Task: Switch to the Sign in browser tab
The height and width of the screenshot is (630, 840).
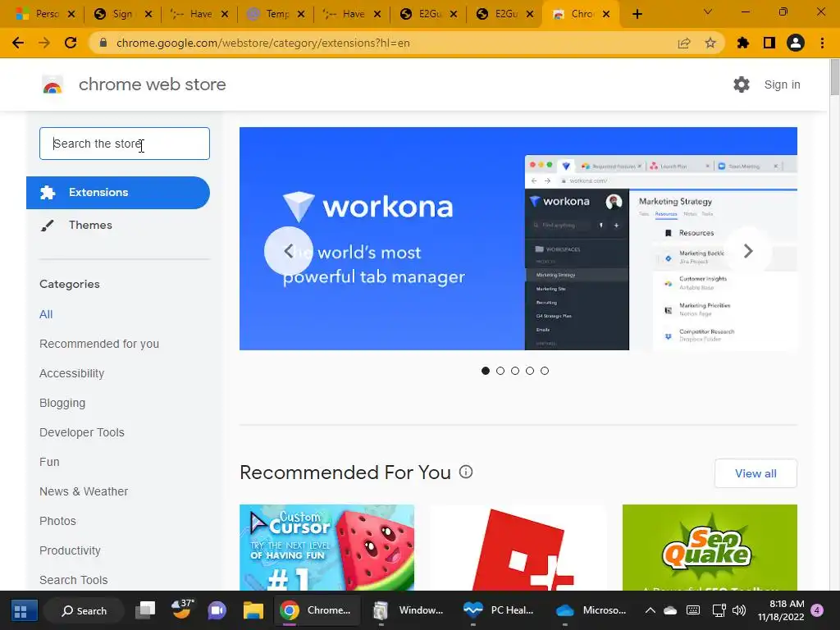Action: 122,14
